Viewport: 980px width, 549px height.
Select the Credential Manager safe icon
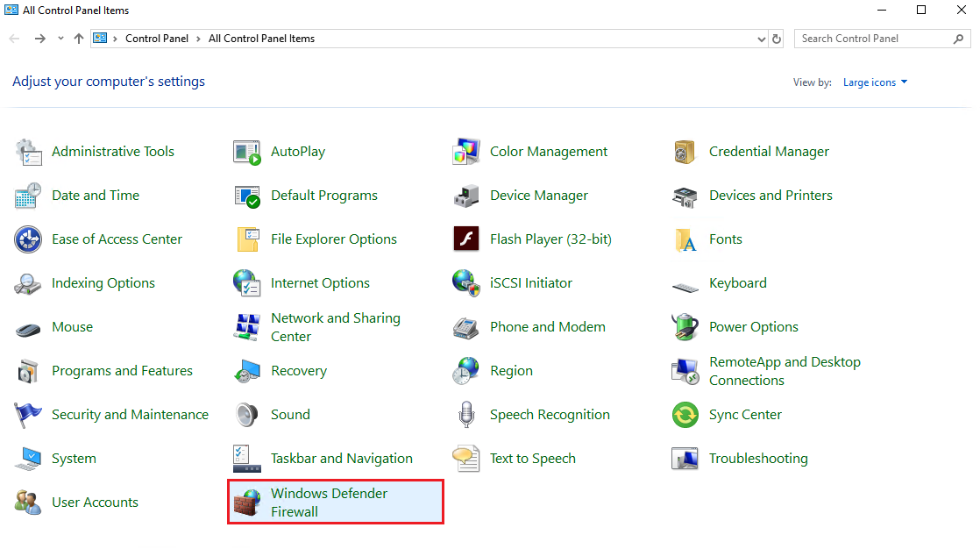685,152
